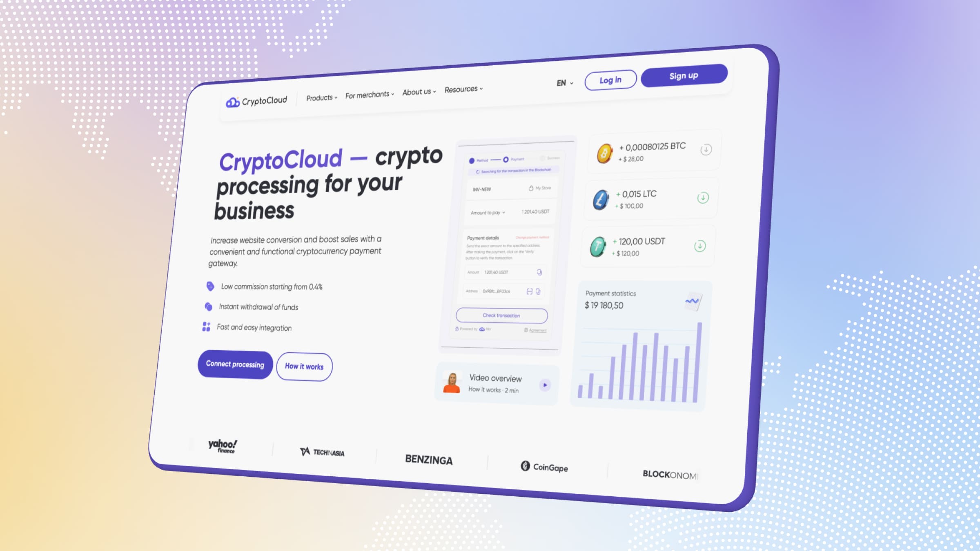Click the How it works link

click(x=303, y=366)
